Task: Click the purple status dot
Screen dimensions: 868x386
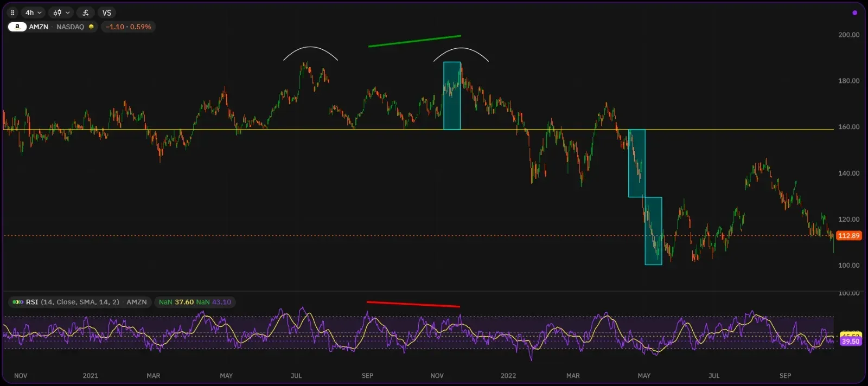Action: [x=854, y=12]
